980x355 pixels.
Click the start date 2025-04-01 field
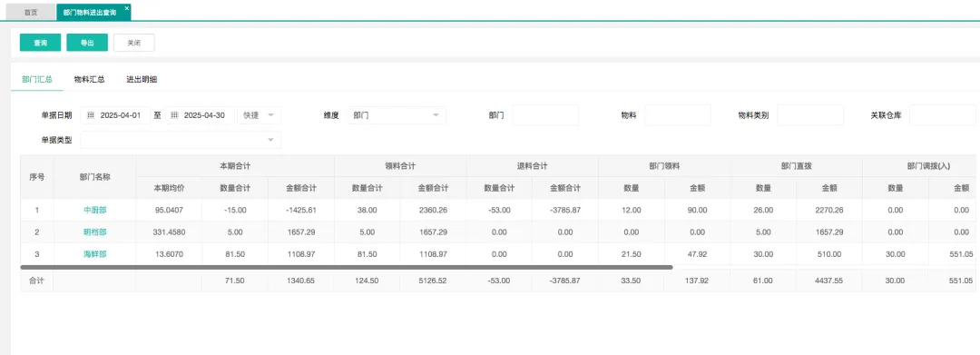click(115, 115)
